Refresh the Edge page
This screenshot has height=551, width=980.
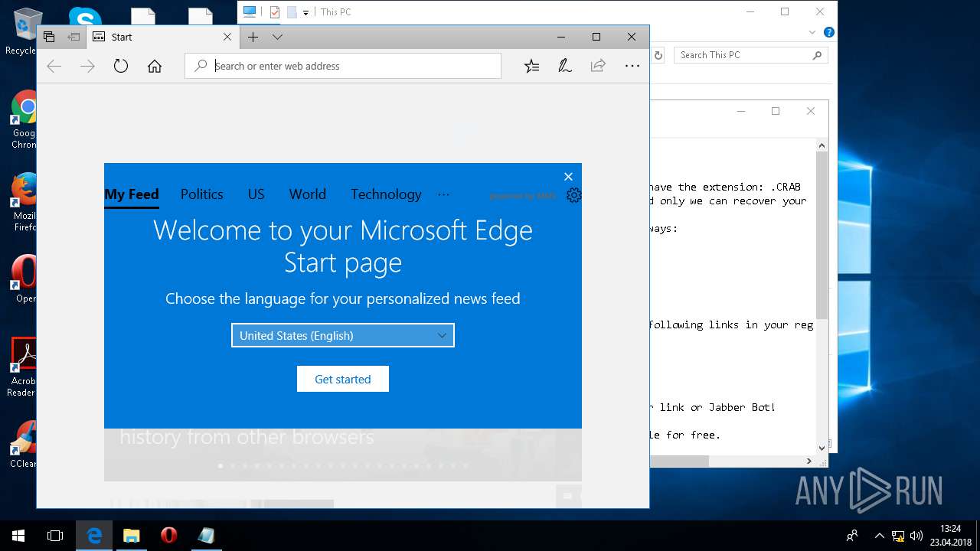tap(121, 66)
